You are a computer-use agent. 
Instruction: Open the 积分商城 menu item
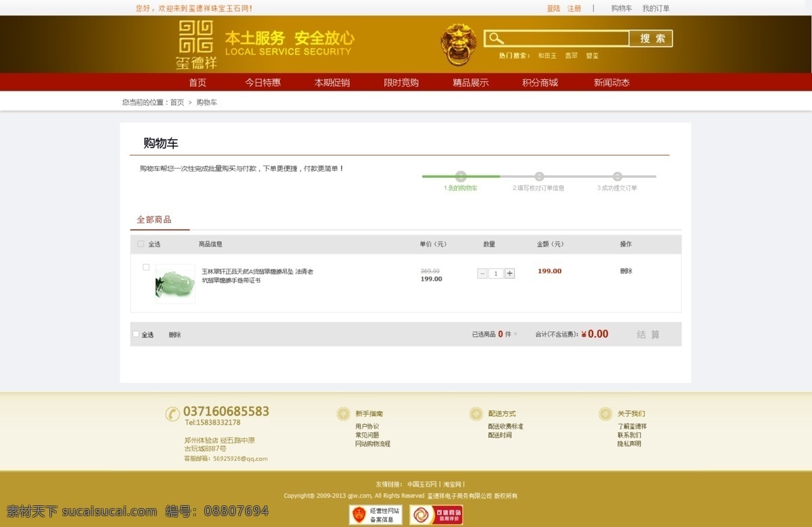coord(540,83)
